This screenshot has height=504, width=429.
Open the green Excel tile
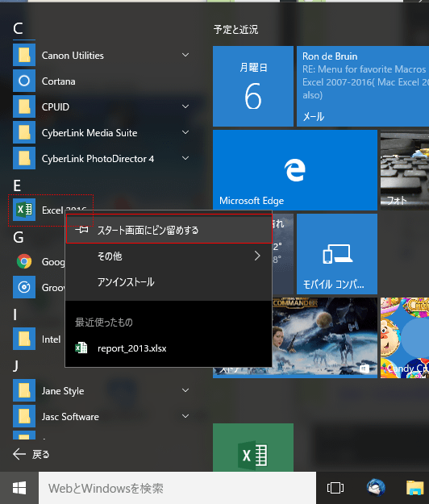[x=253, y=448]
